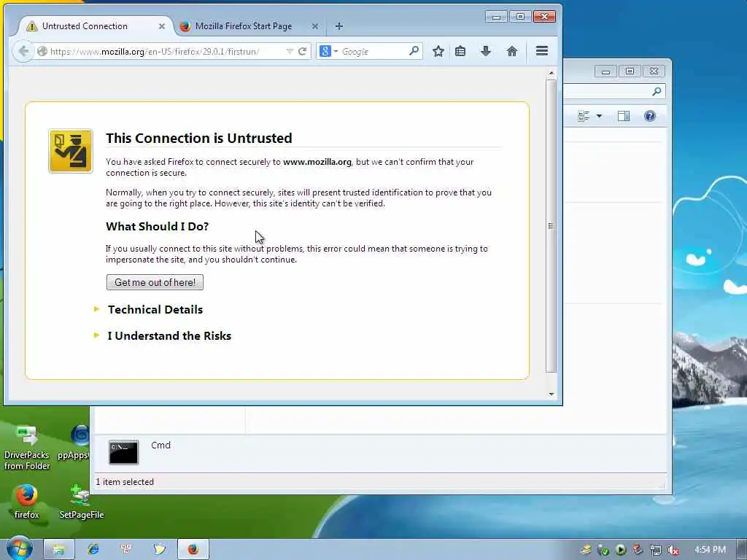Click the yellow passport officer warning icon
This screenshot has width=747, height=560.
(x=71, y=151)
